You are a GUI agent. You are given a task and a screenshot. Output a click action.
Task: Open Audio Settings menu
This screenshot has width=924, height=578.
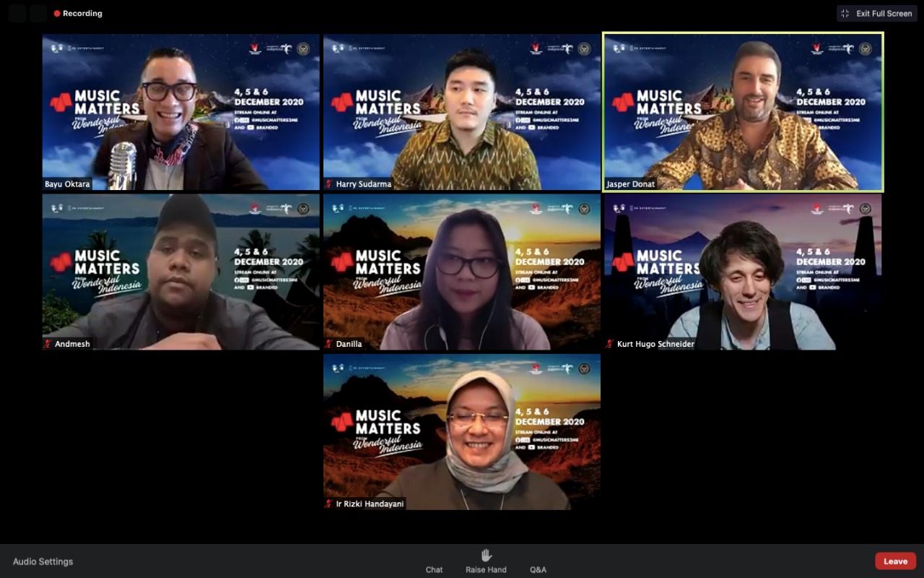coord(43,561)
